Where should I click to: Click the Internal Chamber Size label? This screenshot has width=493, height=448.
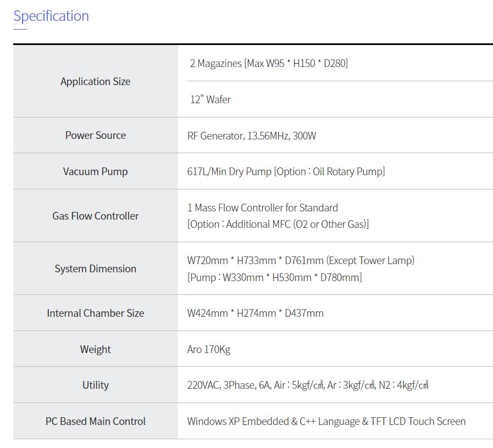pyautogui.click(x=96, y=313)
